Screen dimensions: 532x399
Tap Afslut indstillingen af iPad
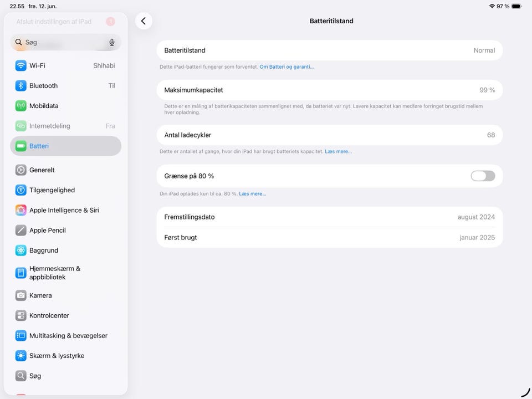tap(54, 22)
